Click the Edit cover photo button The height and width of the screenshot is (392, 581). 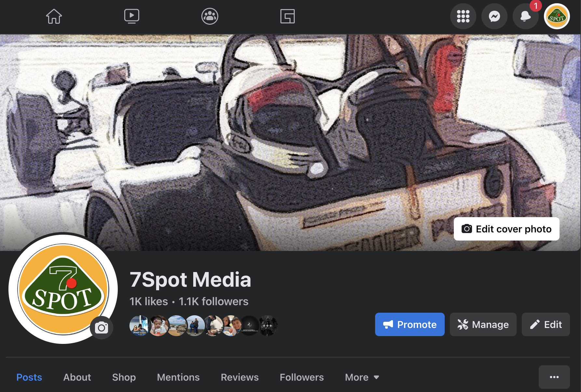coord(507,229)
